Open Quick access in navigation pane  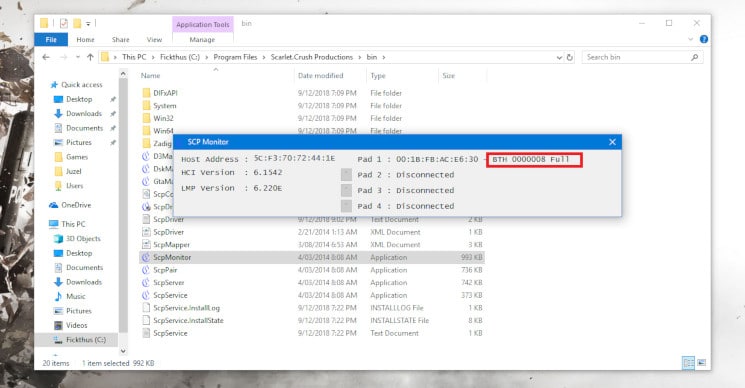[81, 85]
